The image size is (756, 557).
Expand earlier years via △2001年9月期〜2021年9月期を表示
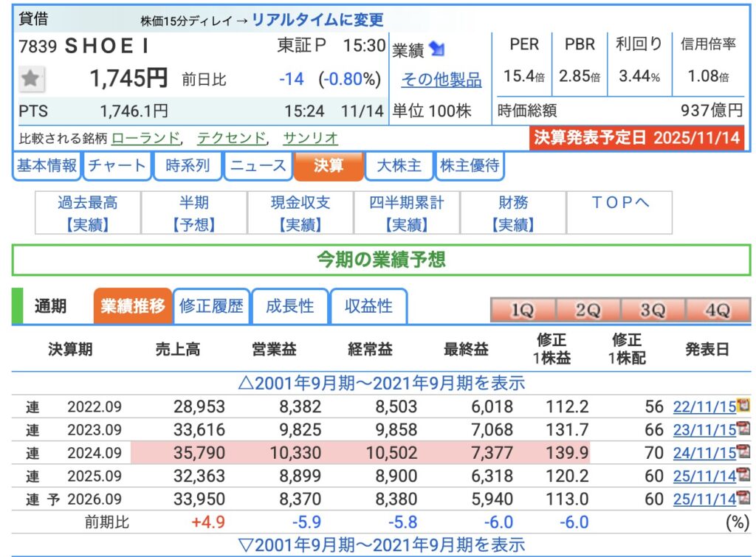coord(381,383)
